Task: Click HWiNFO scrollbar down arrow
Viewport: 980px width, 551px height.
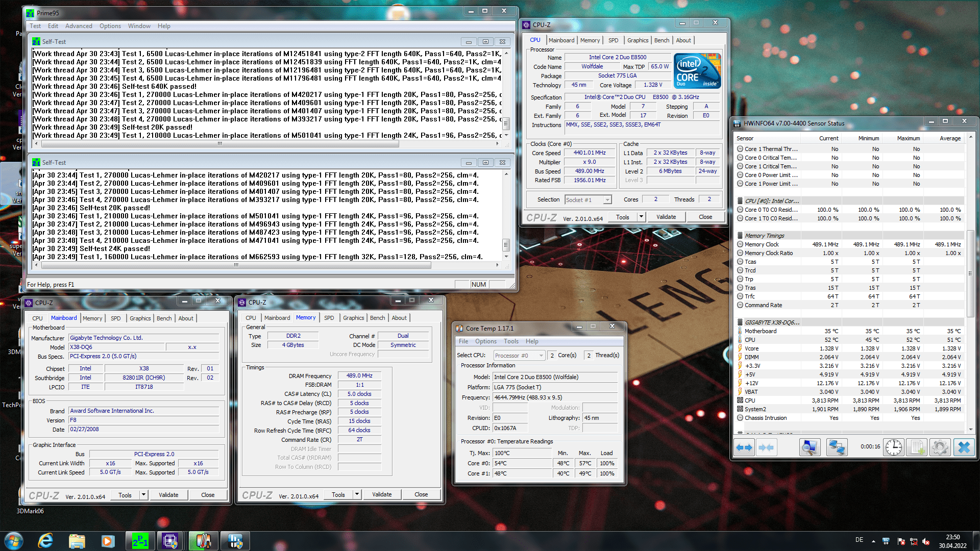Action: point(971,430)
